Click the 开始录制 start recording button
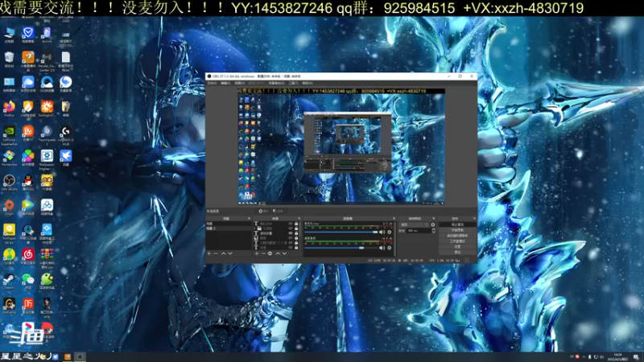Viewport: 644px width, 362px height. pyautogui.click(x=457, y=230)
